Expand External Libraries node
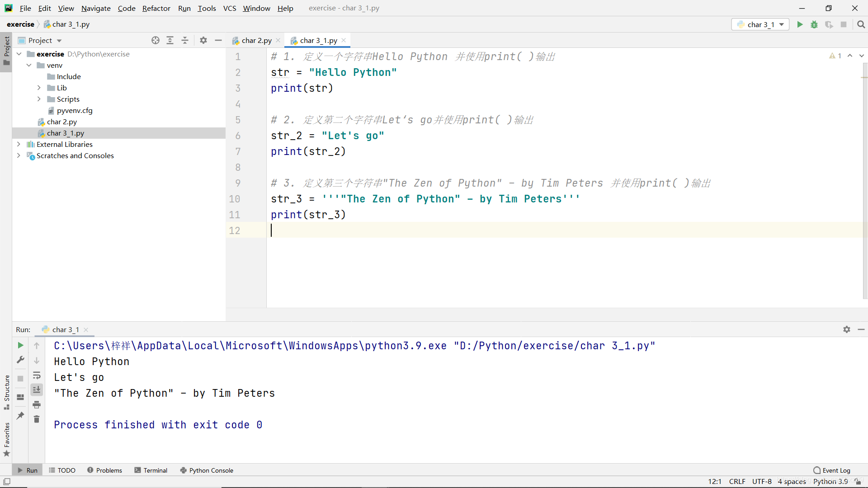 tap(19, 144)
